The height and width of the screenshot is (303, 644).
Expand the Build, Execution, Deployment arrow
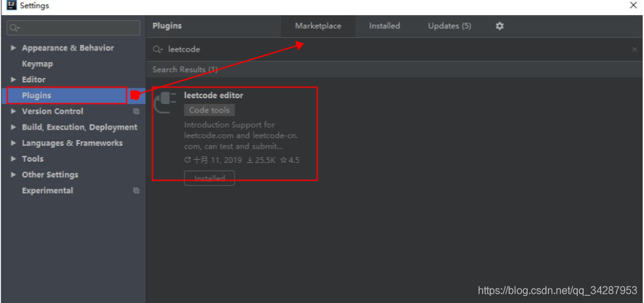click(x=14, y=127)
